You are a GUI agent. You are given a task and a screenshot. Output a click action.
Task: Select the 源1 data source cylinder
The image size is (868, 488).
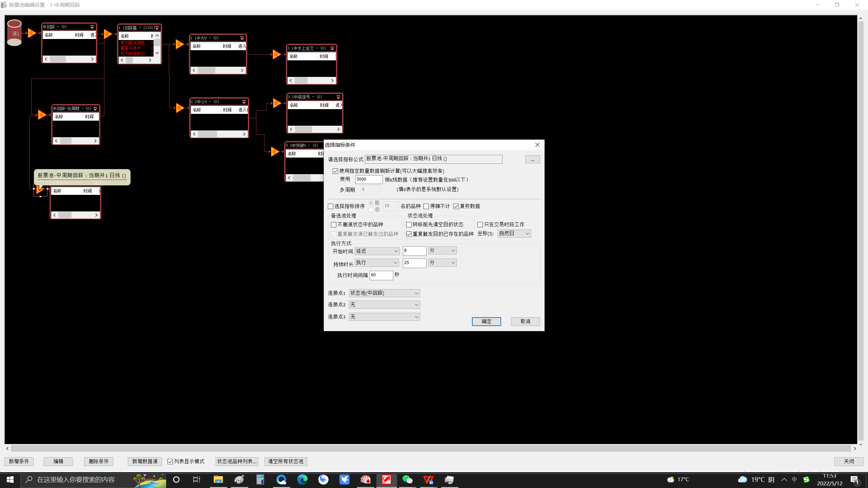coord(14,33)
